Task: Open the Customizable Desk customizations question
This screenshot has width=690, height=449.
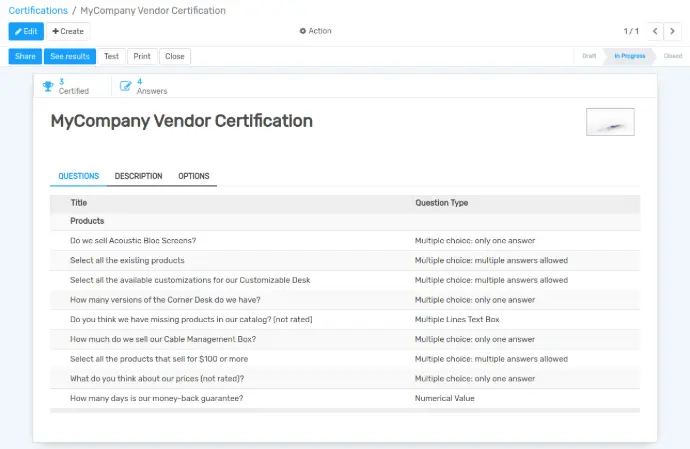Action: [x=345, y=280]
